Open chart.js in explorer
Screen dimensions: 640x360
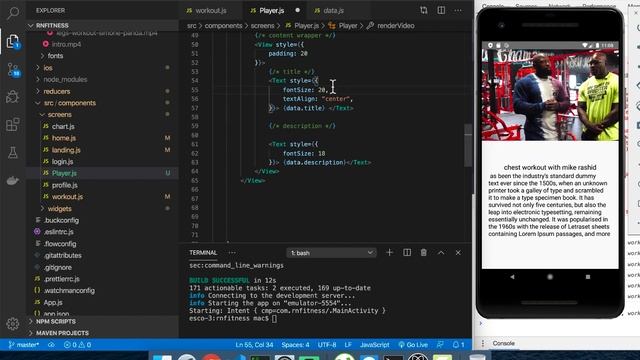(63, 127)
